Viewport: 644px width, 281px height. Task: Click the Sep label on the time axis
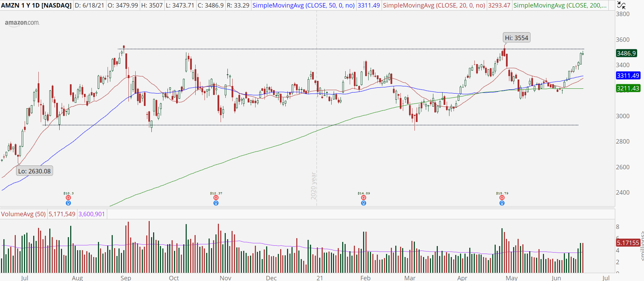(x=126, y=278)
